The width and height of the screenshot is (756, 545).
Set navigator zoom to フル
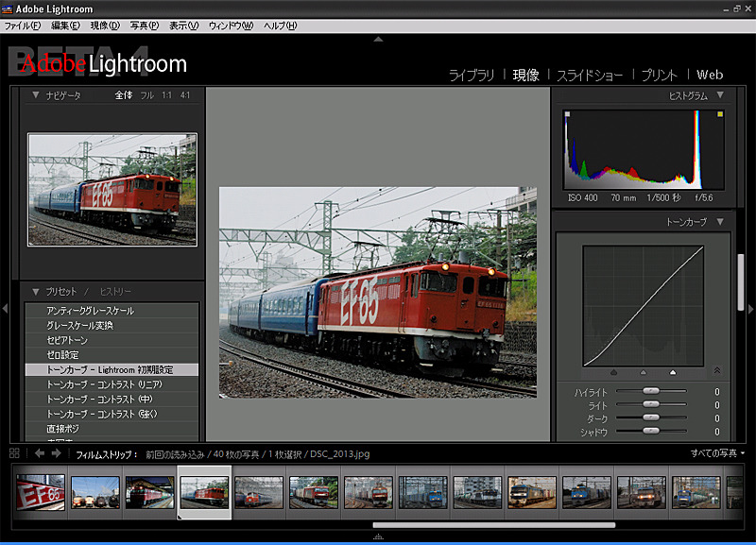(147, 95)
